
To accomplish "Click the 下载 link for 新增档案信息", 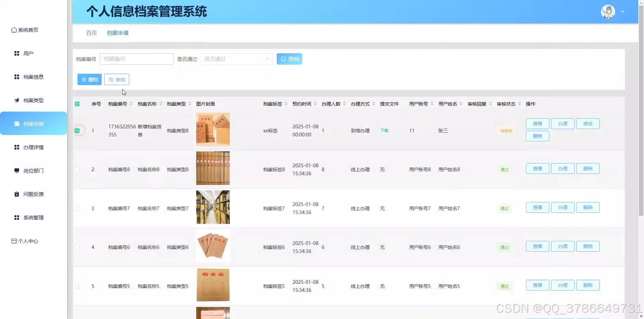I will tap(384, 131).
